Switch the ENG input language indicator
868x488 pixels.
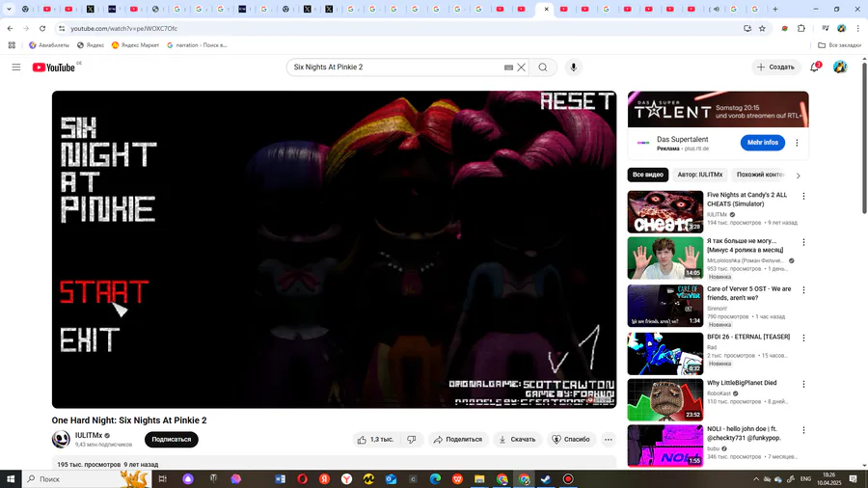[805, 479]
